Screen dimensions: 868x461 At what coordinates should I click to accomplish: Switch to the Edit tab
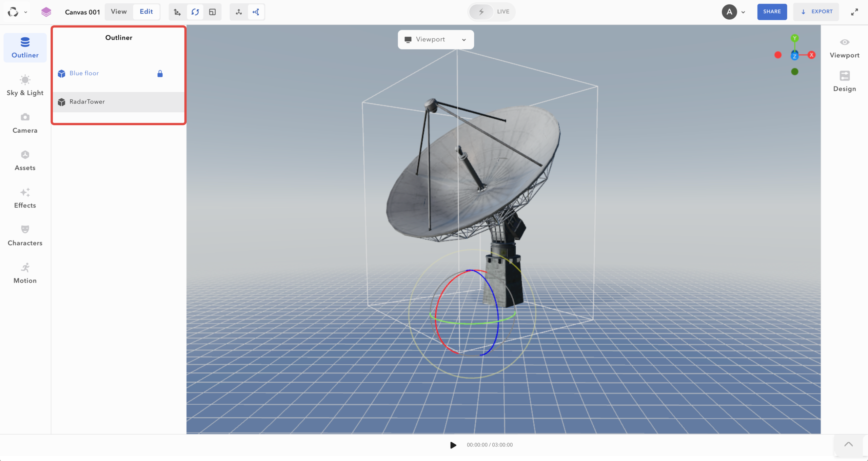[146, 11]
